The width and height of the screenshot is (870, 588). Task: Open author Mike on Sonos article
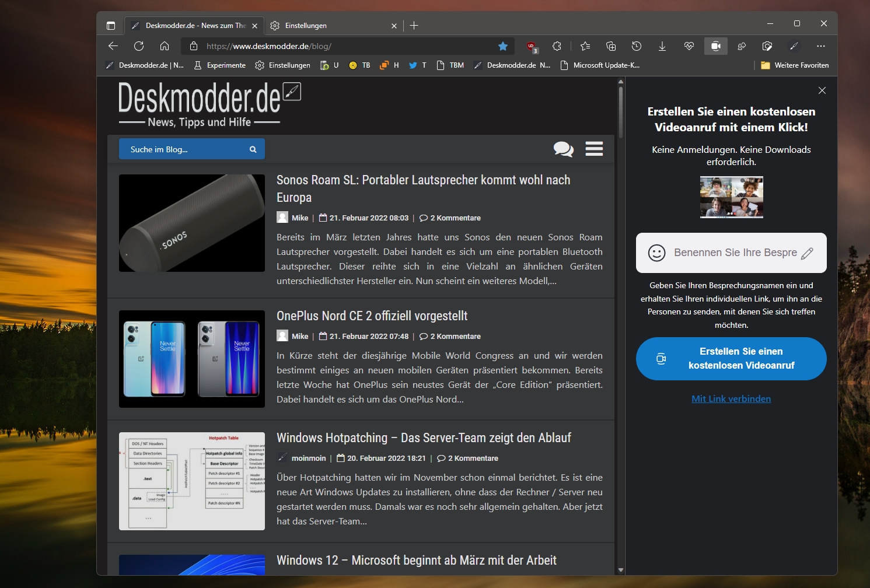click(300, 218)
